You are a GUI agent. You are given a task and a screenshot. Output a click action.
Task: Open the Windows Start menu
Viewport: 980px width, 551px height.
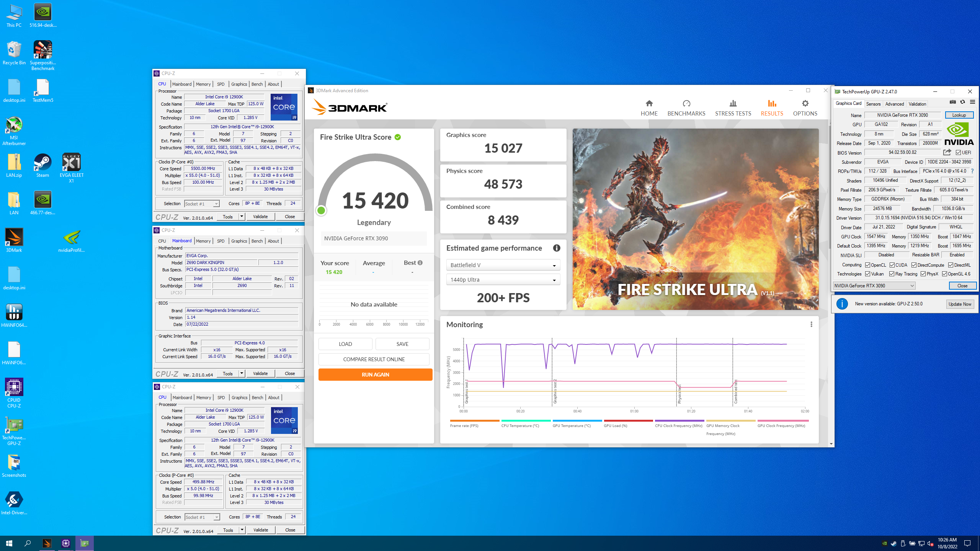9,543
